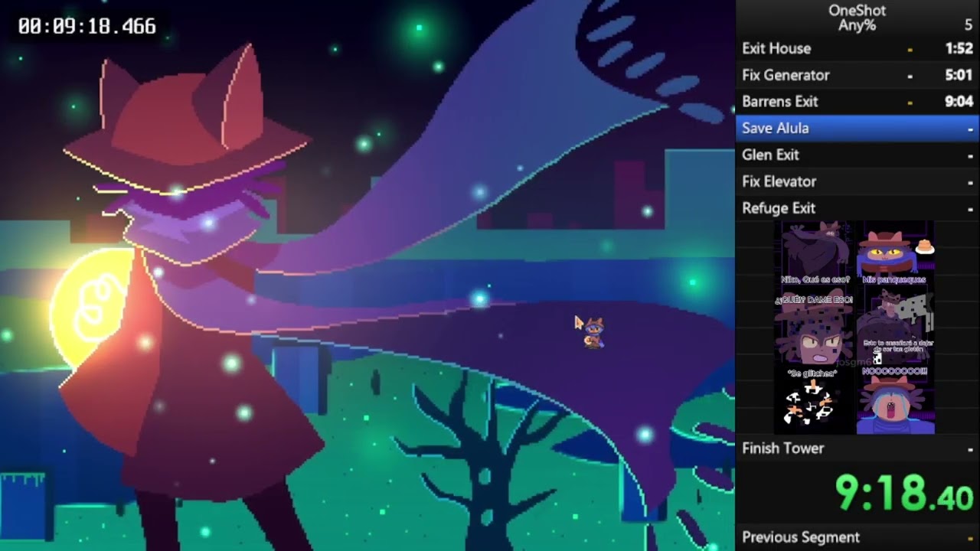980x551 pixels.
Task: Click the Previous Segment label
Action: pos(801,537)
